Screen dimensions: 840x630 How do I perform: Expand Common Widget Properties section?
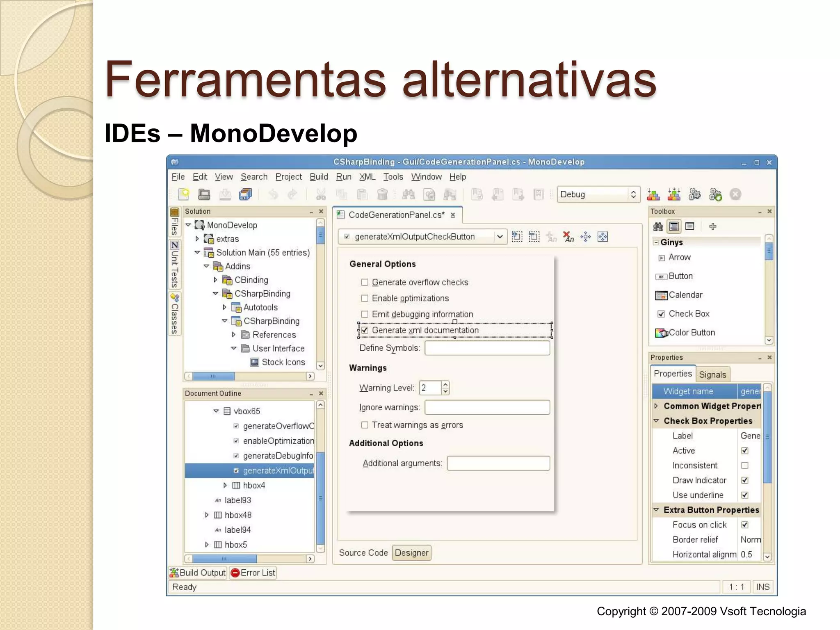click(656, 406)
